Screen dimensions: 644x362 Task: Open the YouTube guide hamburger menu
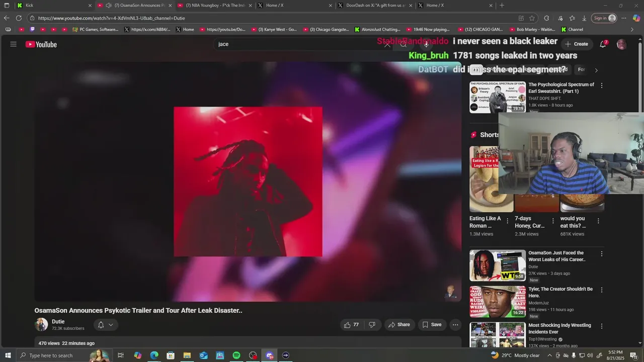point(14,44)
